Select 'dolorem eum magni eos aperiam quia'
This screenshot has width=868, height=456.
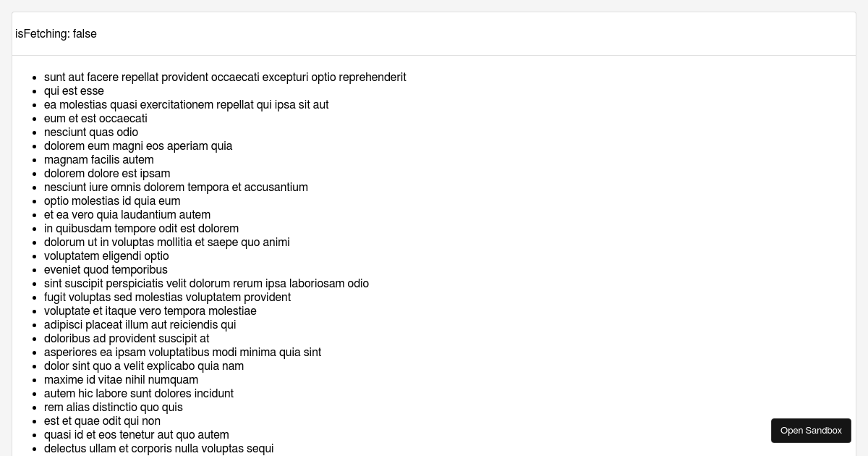pyautogui.click(x=138, y=146)
